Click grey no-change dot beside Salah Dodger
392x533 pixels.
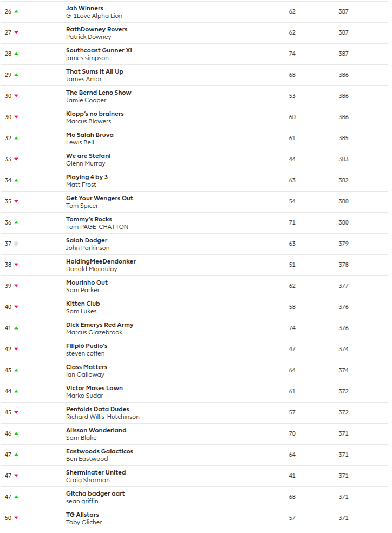click(x=16, y=244)
